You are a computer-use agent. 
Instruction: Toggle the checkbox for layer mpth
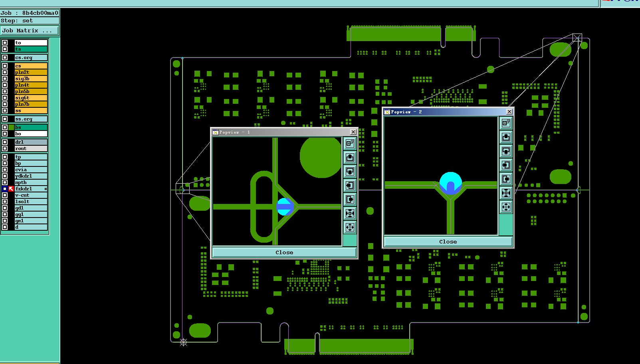click(x=5, y=182)
